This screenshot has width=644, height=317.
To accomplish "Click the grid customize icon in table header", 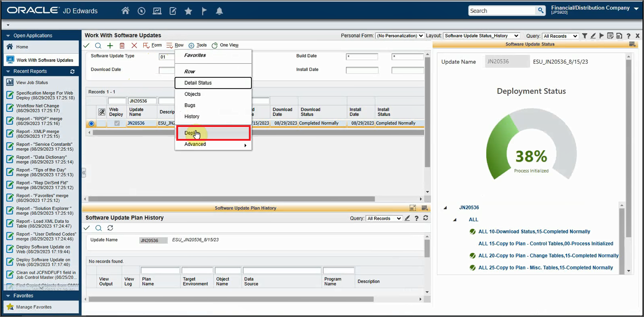I will 102,112.
